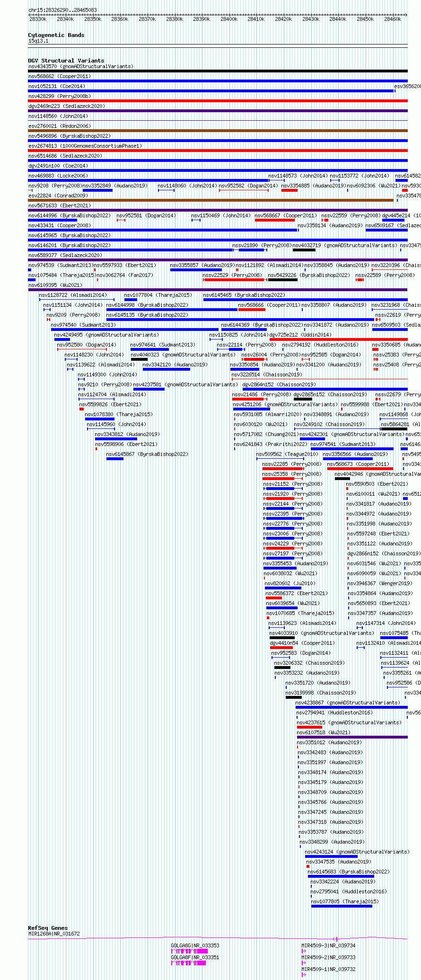Open variant nsv3199998 (Chaisson2019)
The height and width of the screenshot is (980, 421).
point(321,693)
